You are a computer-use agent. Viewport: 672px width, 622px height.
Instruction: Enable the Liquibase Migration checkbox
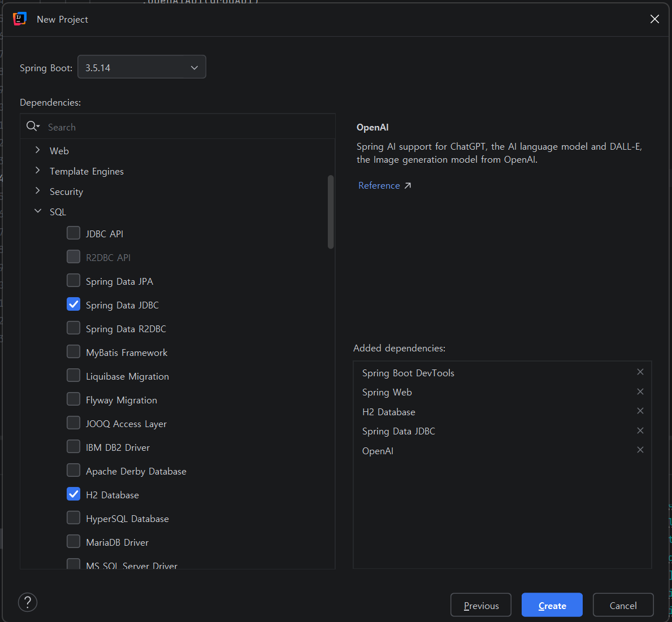click(x=73, y=375)
